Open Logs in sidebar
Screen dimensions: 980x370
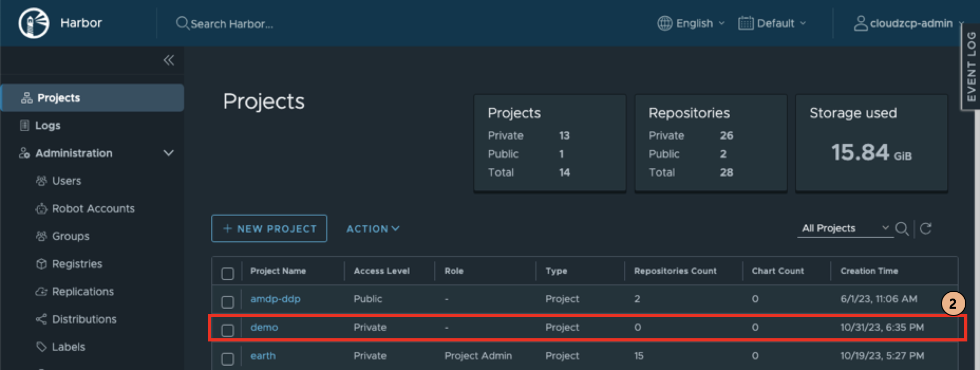[x=48, y=125]
